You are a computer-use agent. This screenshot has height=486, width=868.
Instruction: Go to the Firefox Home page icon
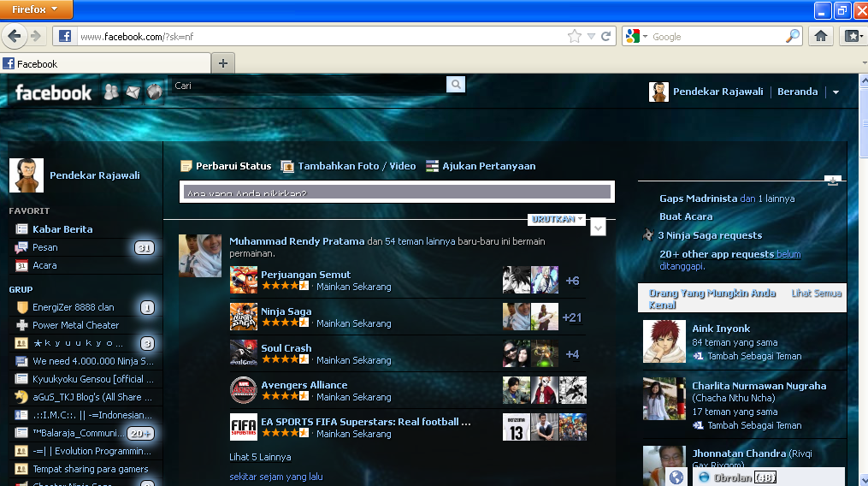click(x=821, y=37)
